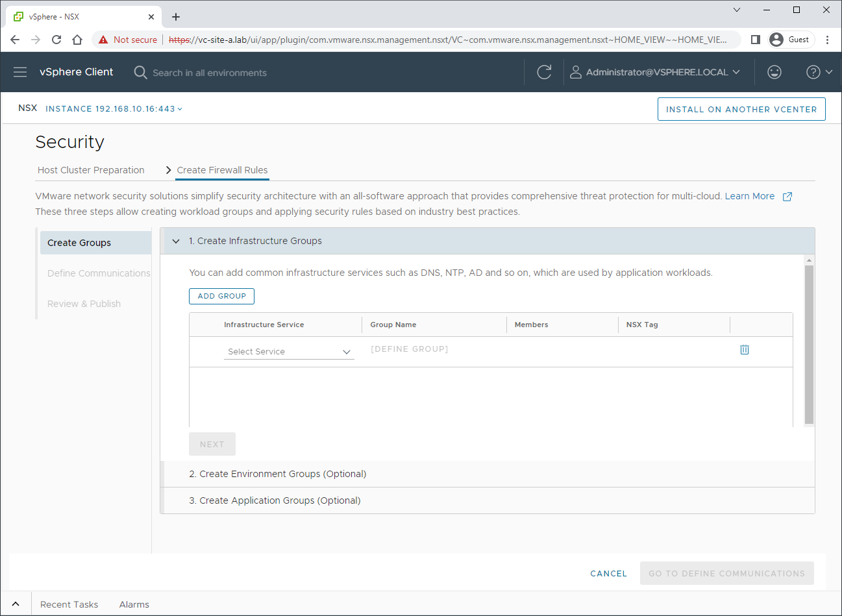Click the NSX Tag column header

(x=642, y=325)
